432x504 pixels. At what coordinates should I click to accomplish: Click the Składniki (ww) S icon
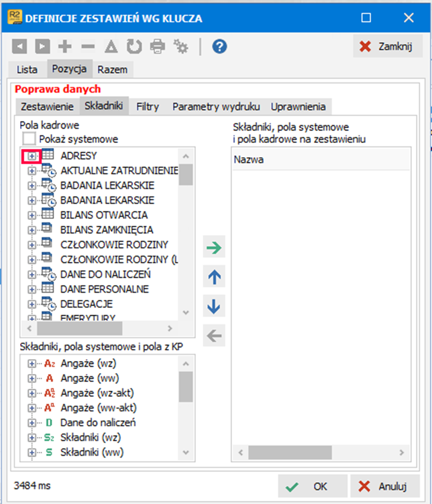pyautogui.click(x=49, y=452)
